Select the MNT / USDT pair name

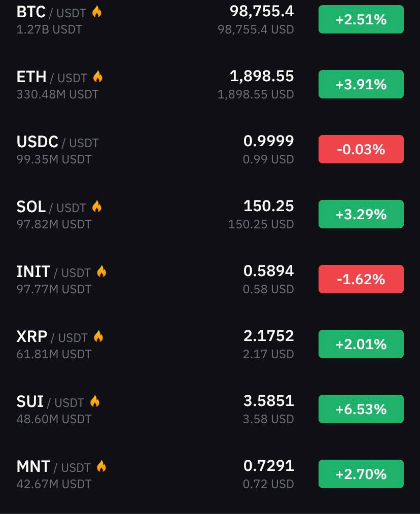(53, 467)
